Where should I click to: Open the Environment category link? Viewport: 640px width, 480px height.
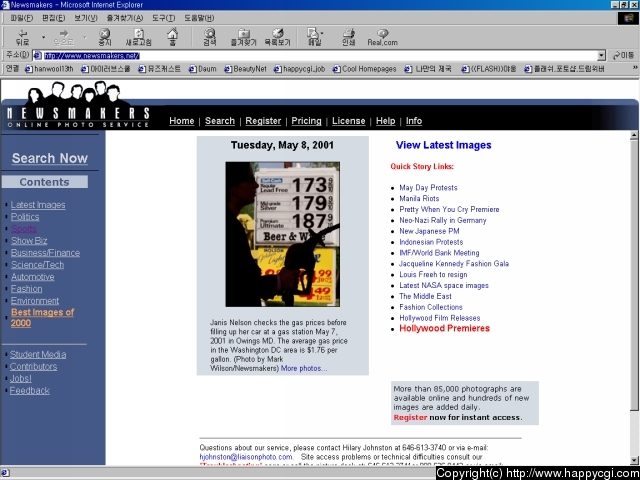tap(35, 301)
